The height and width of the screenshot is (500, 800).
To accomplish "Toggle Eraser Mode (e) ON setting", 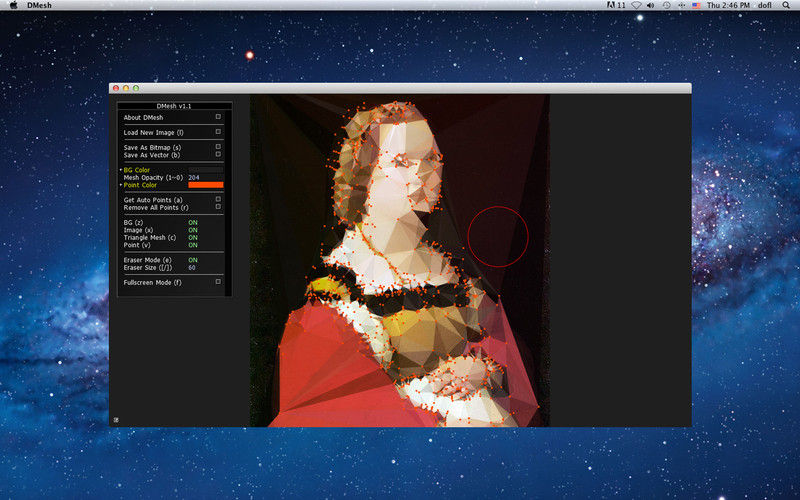I will (x=193, y=260).
